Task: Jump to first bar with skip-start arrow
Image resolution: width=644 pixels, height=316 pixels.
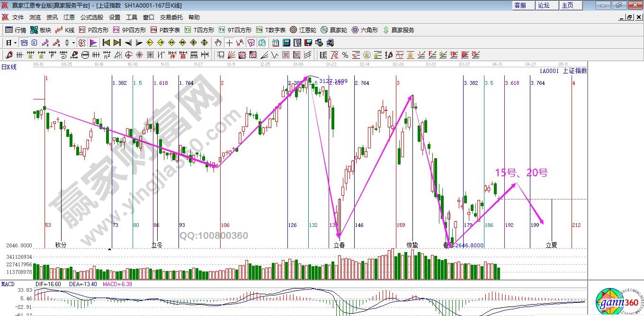Action: [x=107, y=43]
